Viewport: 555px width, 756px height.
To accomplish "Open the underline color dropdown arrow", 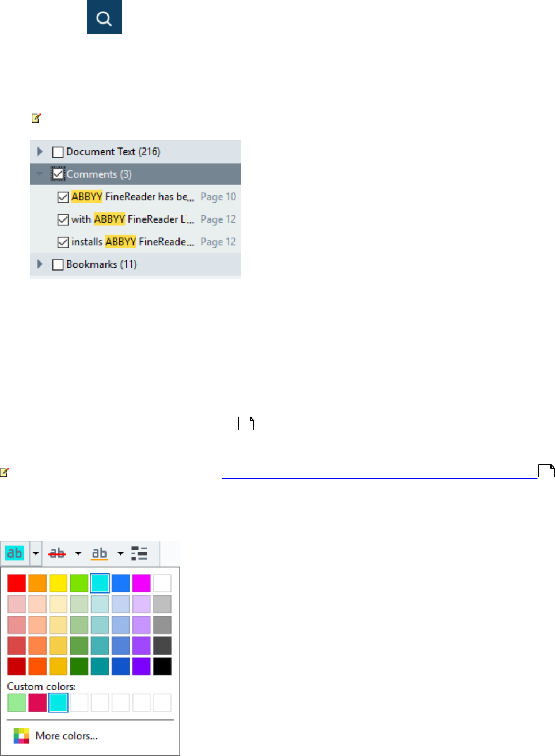I will coord(120,553).
